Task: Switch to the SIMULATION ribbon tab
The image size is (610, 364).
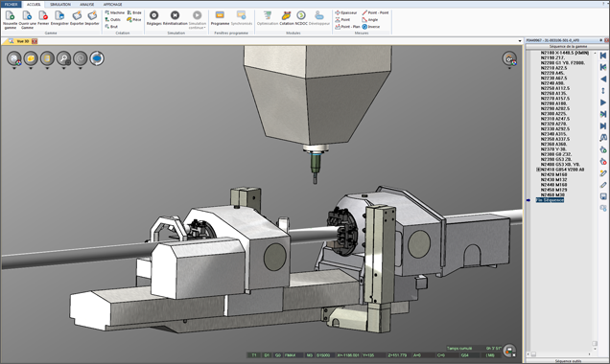Action: (x=60, y=4)
